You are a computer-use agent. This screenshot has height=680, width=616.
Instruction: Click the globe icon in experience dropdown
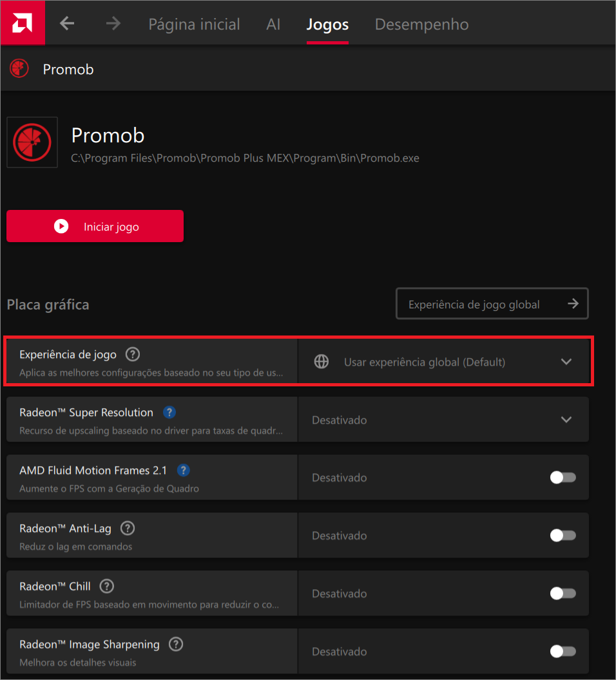point(322,361)
